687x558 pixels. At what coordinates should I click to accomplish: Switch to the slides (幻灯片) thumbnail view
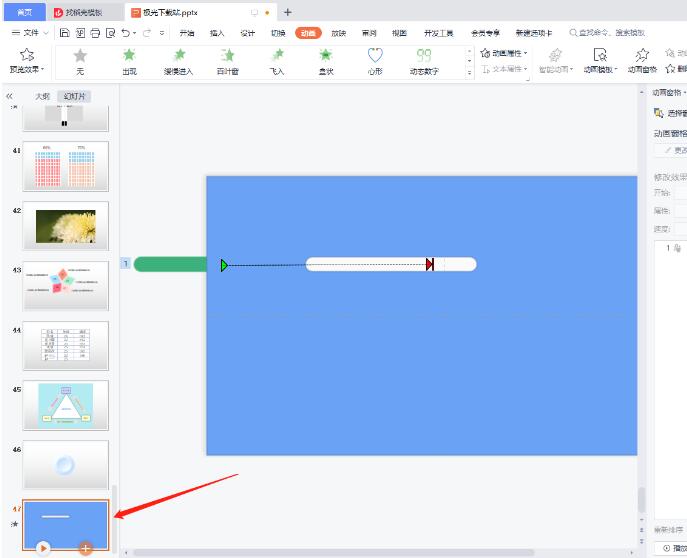pyautogui.click(x=73, y=96)
